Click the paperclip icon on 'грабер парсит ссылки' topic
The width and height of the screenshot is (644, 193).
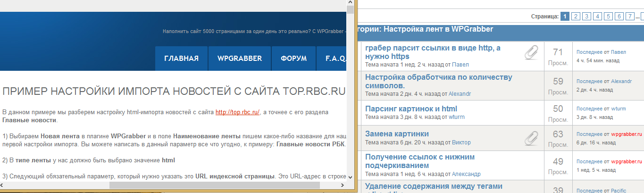click(531, 52)
